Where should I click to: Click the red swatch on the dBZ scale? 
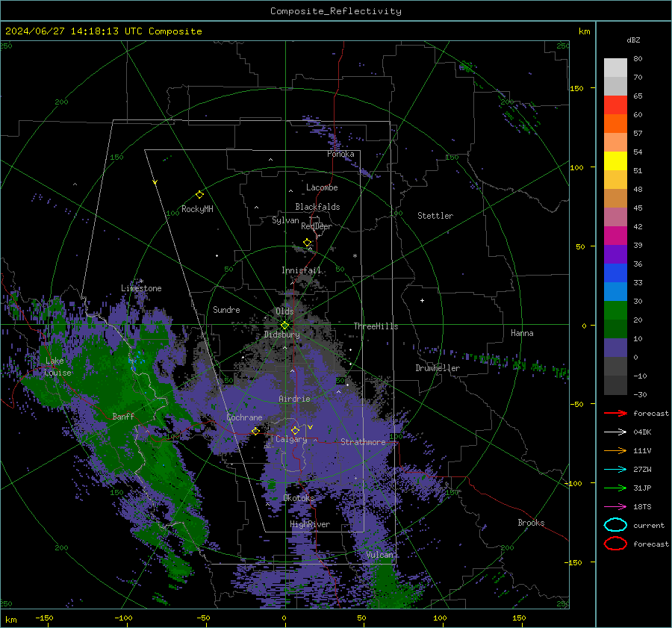click(615, 105)
